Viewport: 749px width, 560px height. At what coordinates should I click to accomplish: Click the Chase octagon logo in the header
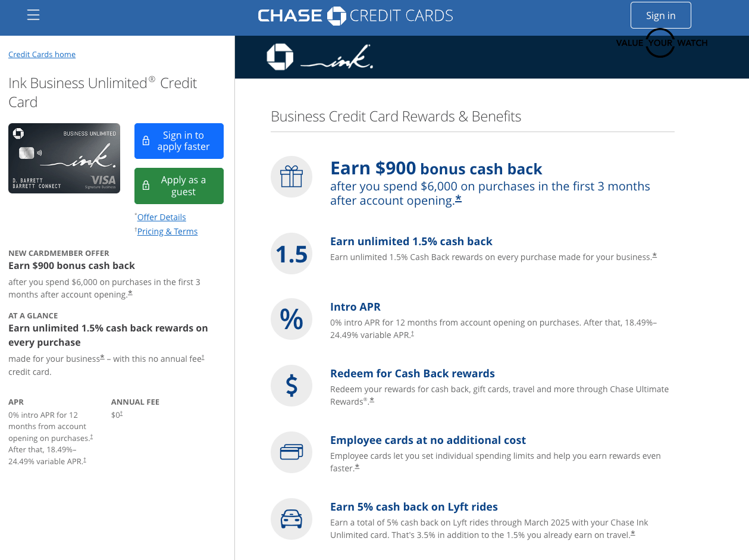[338, 15]
